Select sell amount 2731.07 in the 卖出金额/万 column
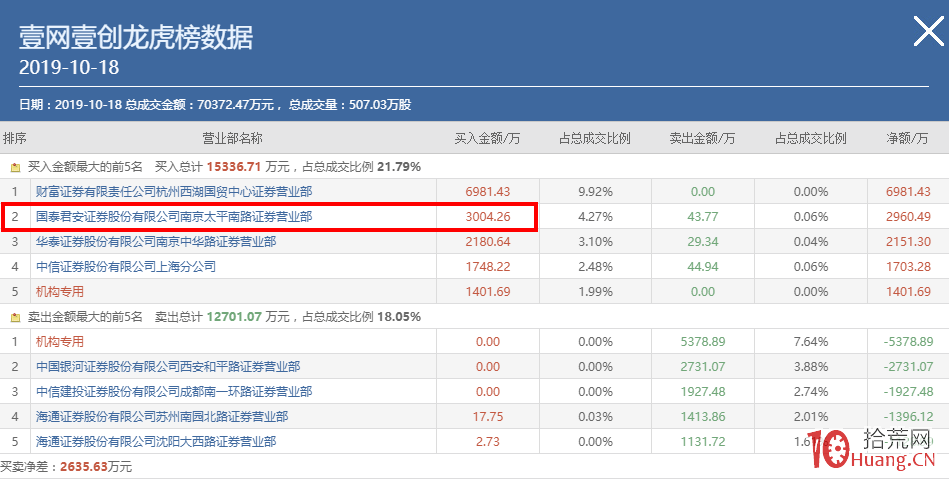The image size is (949, 479). click(703, 367)
